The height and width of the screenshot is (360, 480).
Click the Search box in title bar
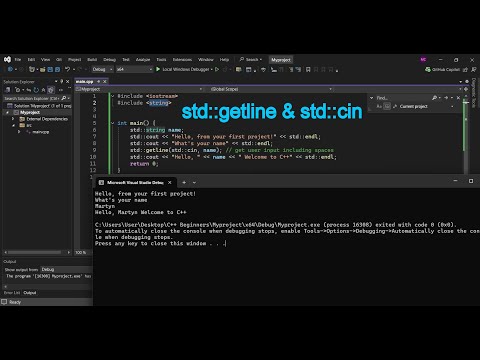tap(251, 60)
